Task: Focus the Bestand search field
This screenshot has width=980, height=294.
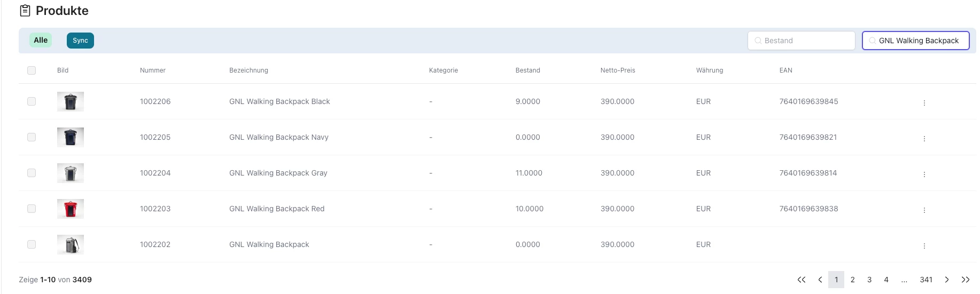Action: click(802, 41)
